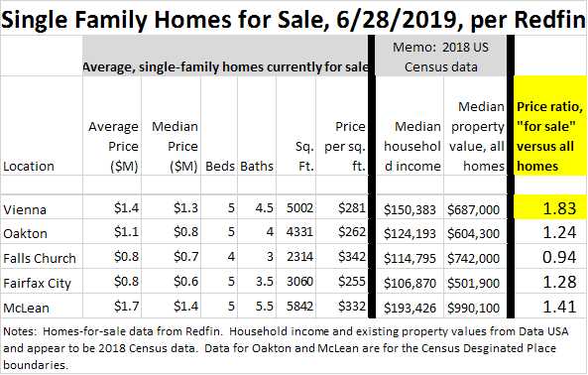Click Vienna's $150,383 household income cell

(x=410, y=207)
